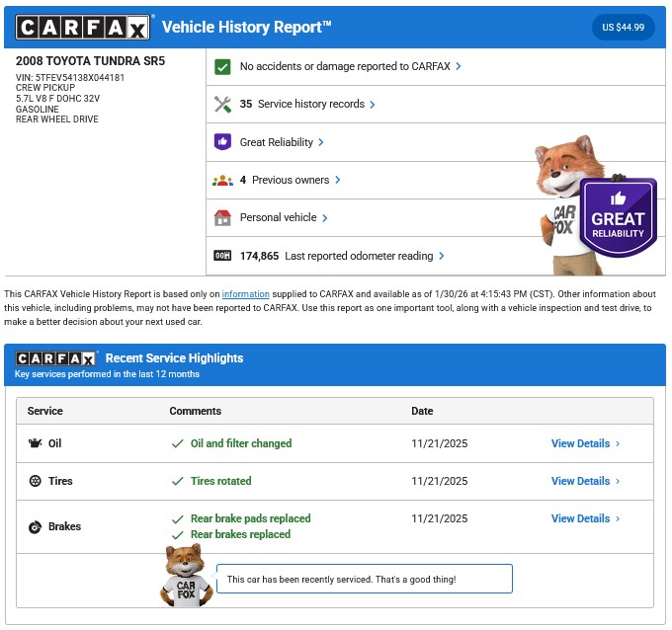
Task: Click the CARFAX logo in header
Action: point(84,28)
